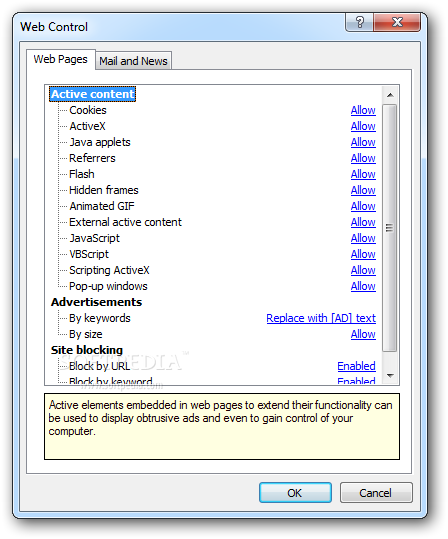Select Hidden frames in the tree
This screenshot has height=539, width=448.
pyautogui.click(x=104, y=190)
